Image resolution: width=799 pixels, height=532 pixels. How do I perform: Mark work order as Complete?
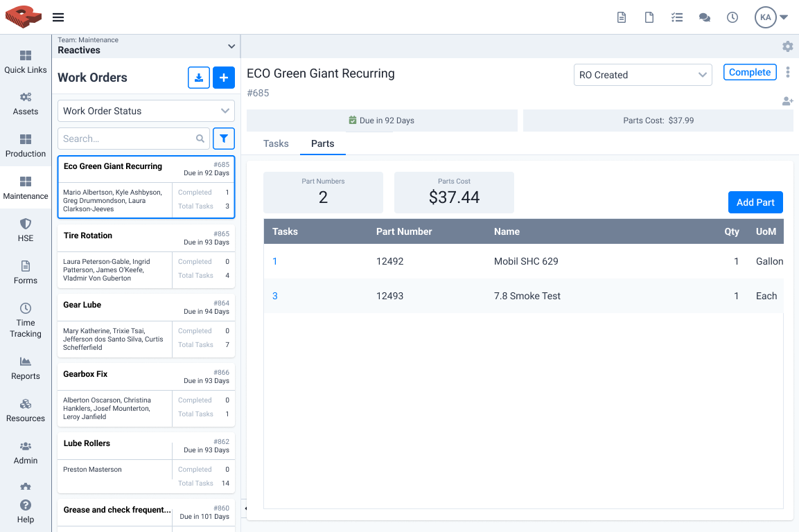[x=750, y=72]
